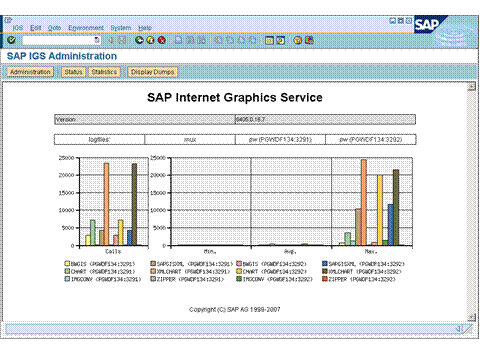
Task: Click the Create New Session icon
Action: [x=269, y=40]
